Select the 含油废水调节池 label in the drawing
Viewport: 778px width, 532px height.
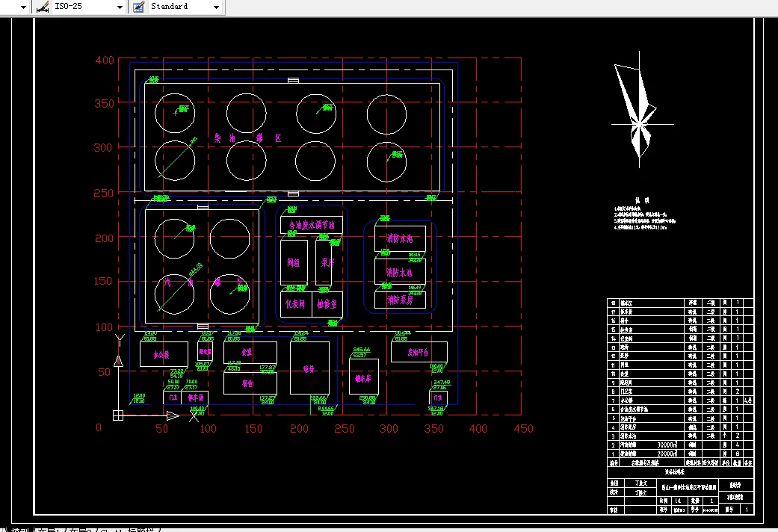[312, 225]
